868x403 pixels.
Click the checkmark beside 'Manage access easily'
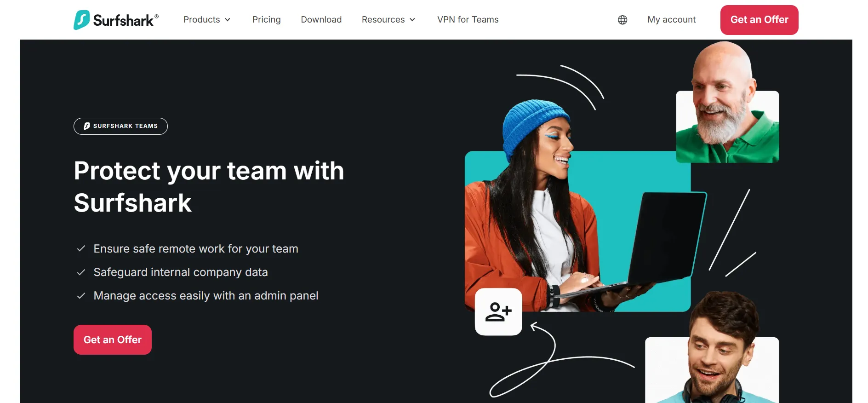(81, 296)
